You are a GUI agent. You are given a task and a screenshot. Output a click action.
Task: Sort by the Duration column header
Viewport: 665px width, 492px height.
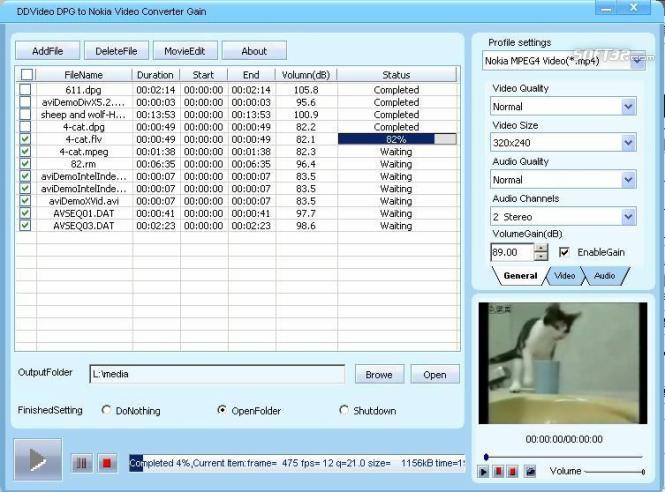click(x=155, y=75)
